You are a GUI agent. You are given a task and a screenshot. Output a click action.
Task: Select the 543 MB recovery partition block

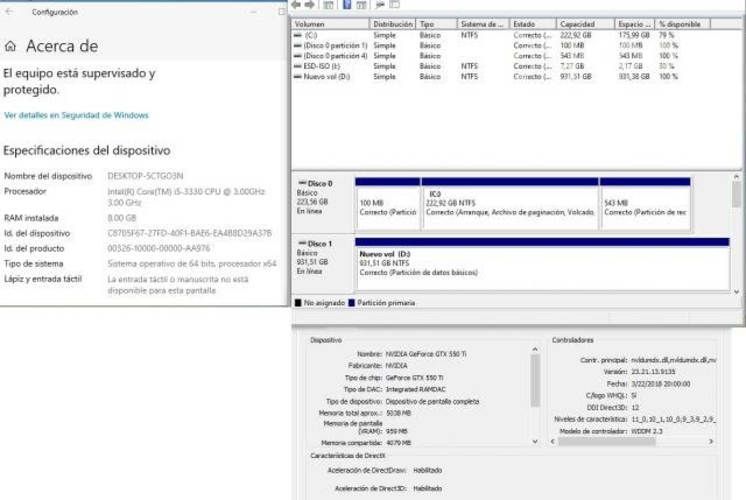[x=645, y=205]
